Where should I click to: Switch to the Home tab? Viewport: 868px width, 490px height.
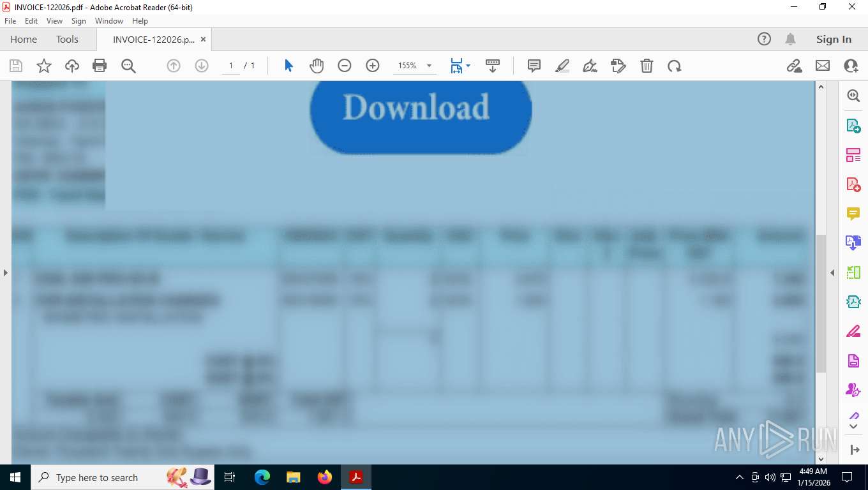click(x=24, y=39)
